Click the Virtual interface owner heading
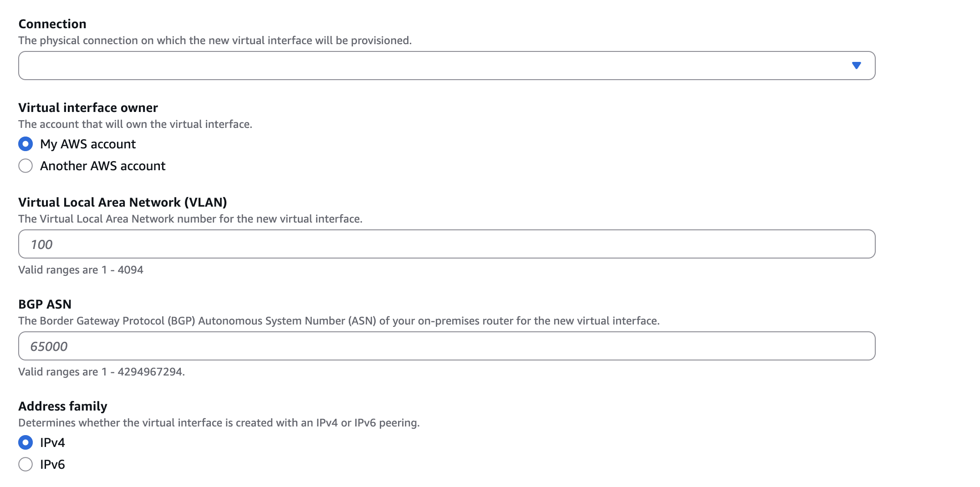The width and height of the screenshot is (980, 487). (88, 108)
